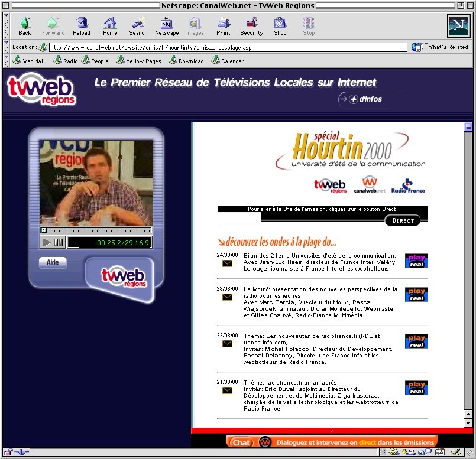Click the DIRECT button
The image size is (476, 459).
403,220
